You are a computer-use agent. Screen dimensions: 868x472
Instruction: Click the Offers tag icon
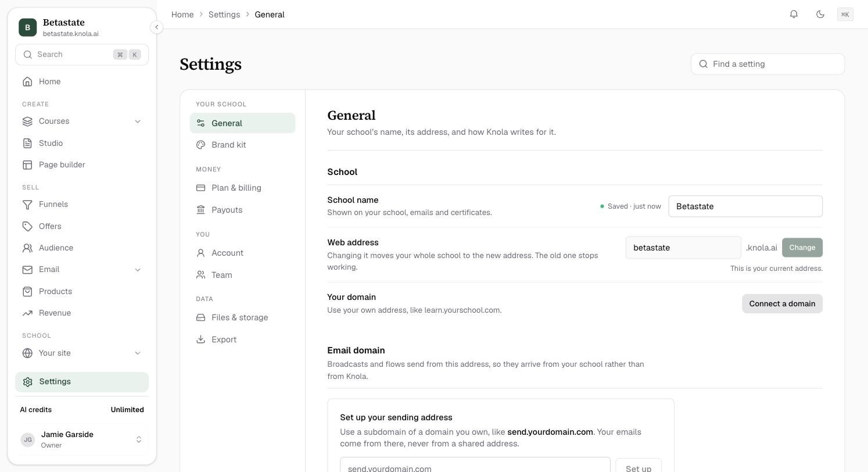[x=27, y=226]
